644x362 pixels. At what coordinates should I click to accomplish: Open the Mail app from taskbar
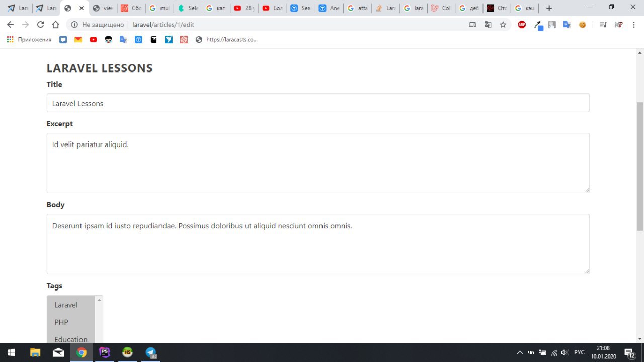(x=58, y=352)
